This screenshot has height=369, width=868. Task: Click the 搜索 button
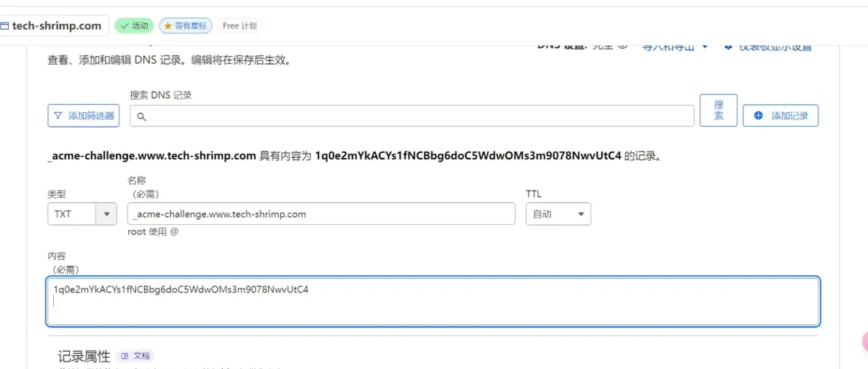tap(719, 111)
